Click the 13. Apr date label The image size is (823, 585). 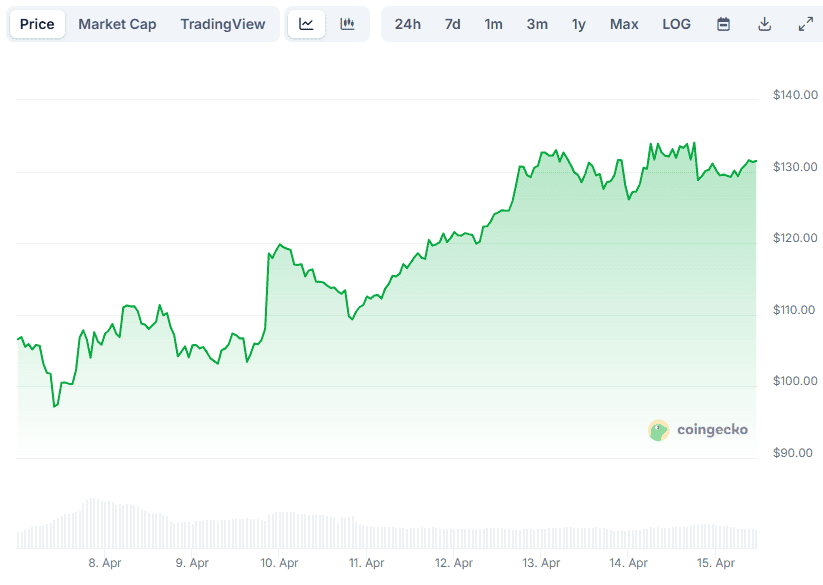click(x=542, y=563)
